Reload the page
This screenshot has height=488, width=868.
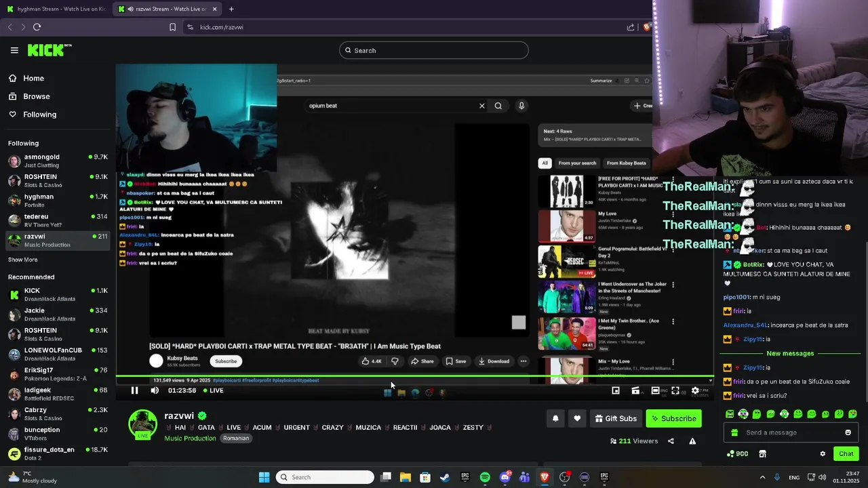(x=37, y=27)
